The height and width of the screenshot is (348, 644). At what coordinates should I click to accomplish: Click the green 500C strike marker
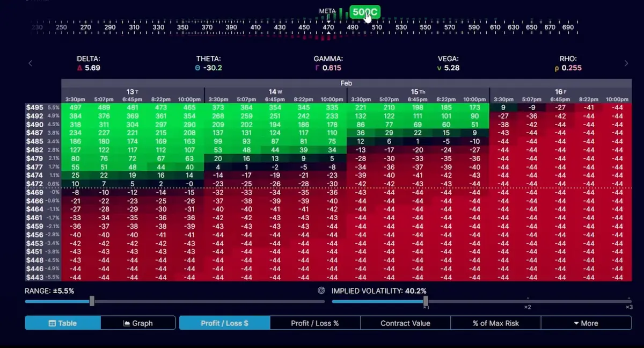pyautogui.click(x=365, y=12)
